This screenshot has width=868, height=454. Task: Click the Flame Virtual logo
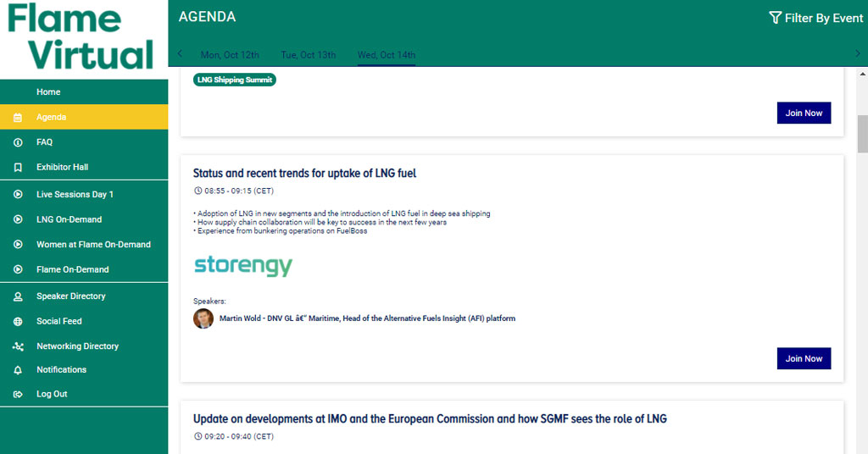81,36
